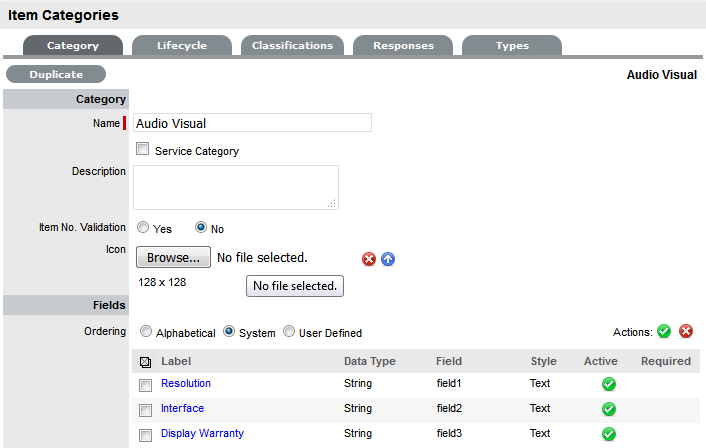Click into the Description text area

pos(235,187)
